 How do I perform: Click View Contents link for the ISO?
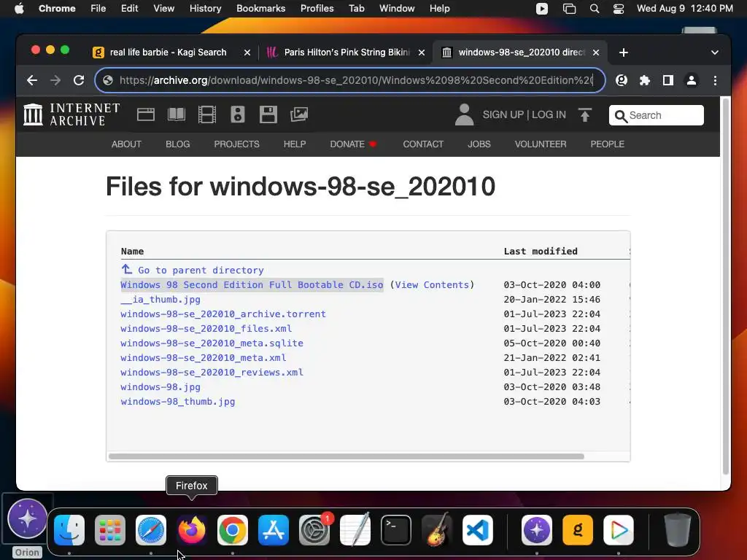(x=432, y=285)
